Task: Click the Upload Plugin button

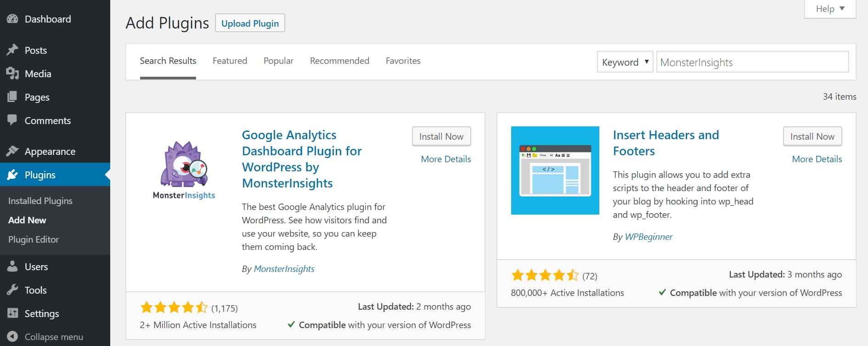Action: tap(250, 23)
